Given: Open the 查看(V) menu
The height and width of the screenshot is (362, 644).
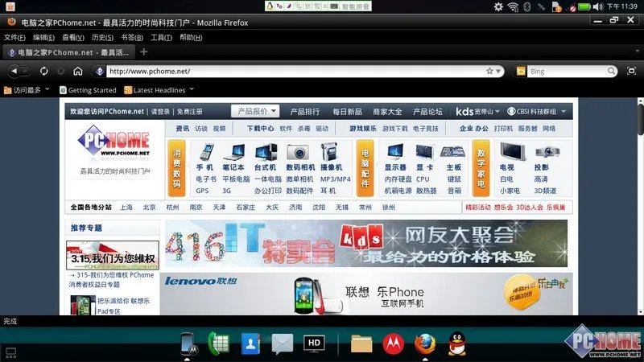Looking at the screenshot, I should (73, 37).
